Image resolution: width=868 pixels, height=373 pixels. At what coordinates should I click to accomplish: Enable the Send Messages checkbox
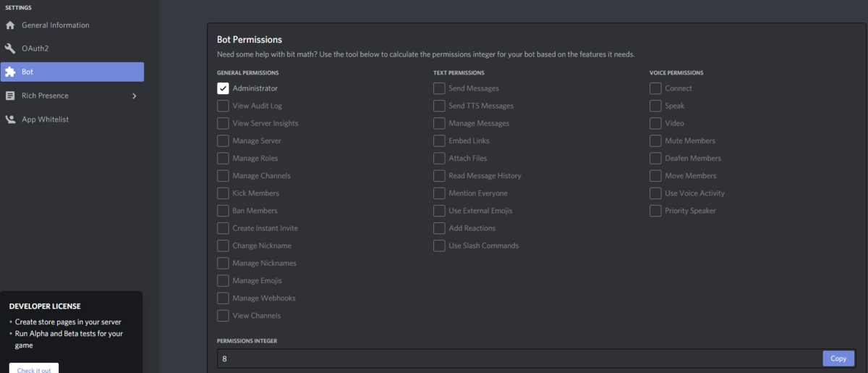439,88
